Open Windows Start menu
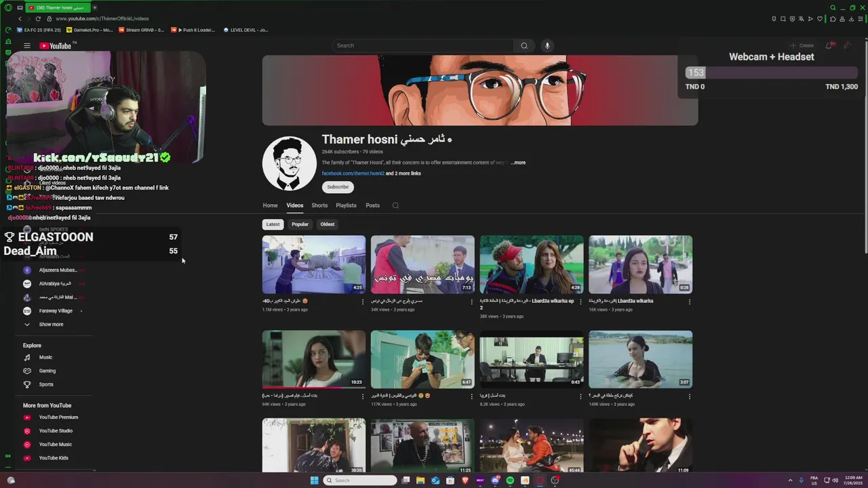 (314, 481)
